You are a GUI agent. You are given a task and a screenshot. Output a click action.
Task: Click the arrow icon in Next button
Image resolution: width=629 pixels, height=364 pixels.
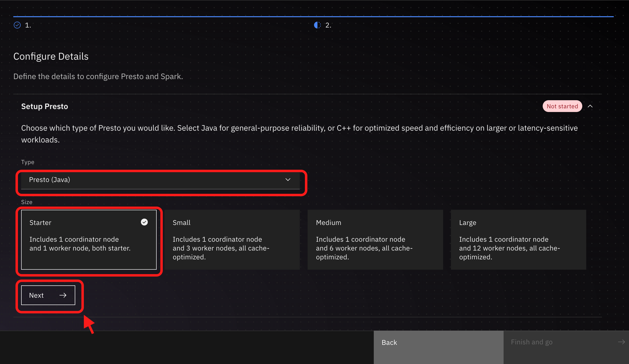(63, 295)
